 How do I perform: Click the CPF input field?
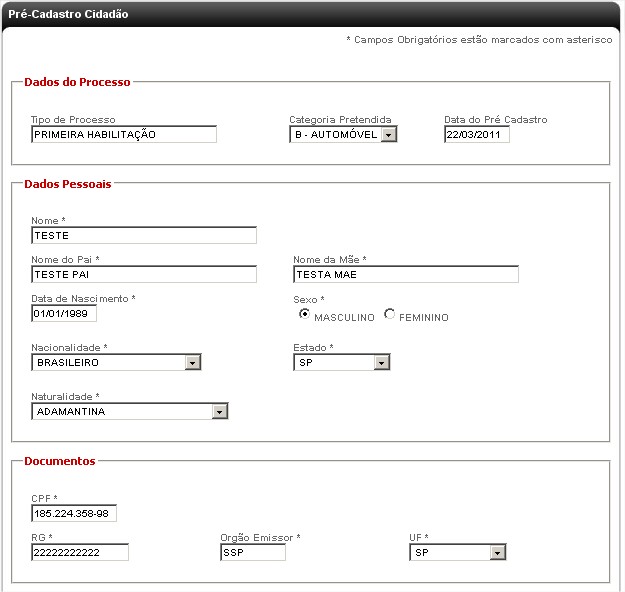(x=74, y=514)
